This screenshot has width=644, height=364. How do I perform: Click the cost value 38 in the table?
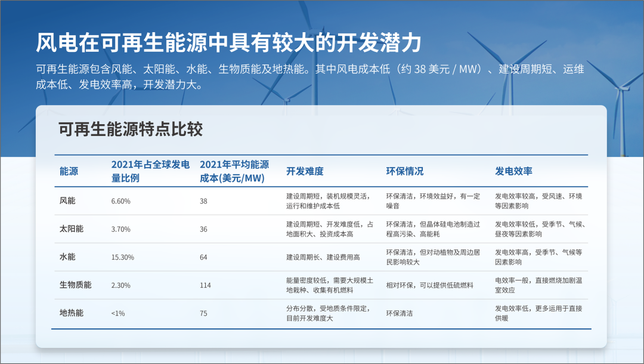coord(204,201)
